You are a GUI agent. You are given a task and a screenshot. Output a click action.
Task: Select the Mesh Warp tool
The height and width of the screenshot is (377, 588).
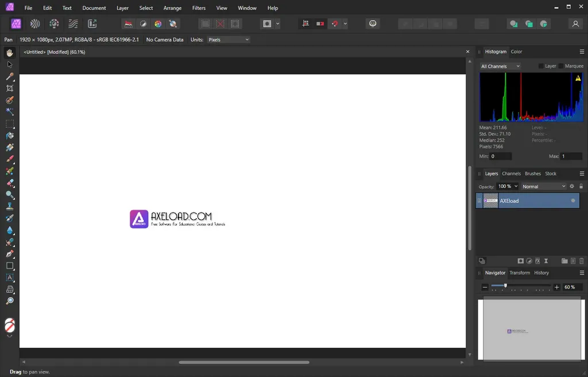[10, 289]
